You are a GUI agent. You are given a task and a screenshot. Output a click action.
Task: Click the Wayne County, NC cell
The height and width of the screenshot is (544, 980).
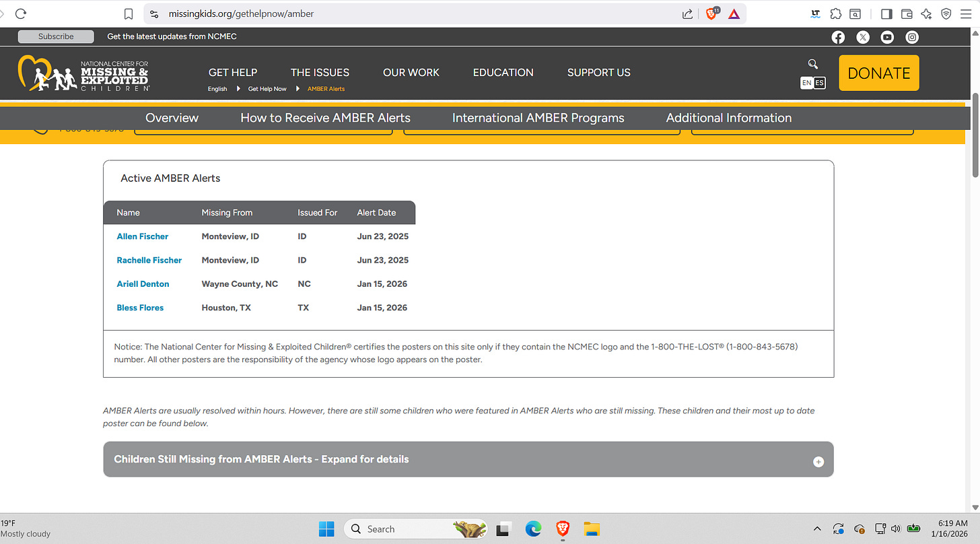[x=240, y=284]
